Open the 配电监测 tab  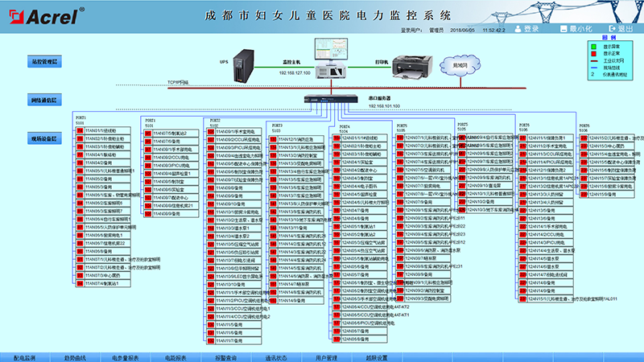(25, 357)
